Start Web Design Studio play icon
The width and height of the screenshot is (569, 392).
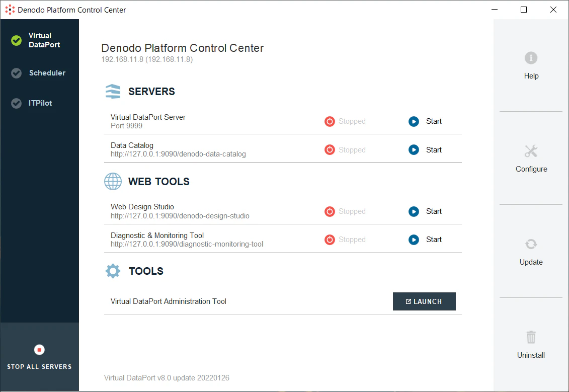(414, 211)
